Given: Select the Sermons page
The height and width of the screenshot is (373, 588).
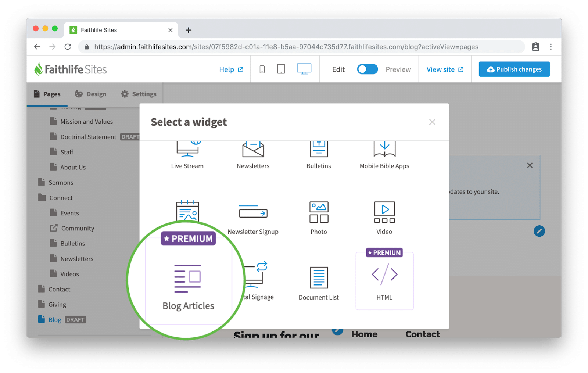Looking at the screenshot, I should (x=55, y=182).
